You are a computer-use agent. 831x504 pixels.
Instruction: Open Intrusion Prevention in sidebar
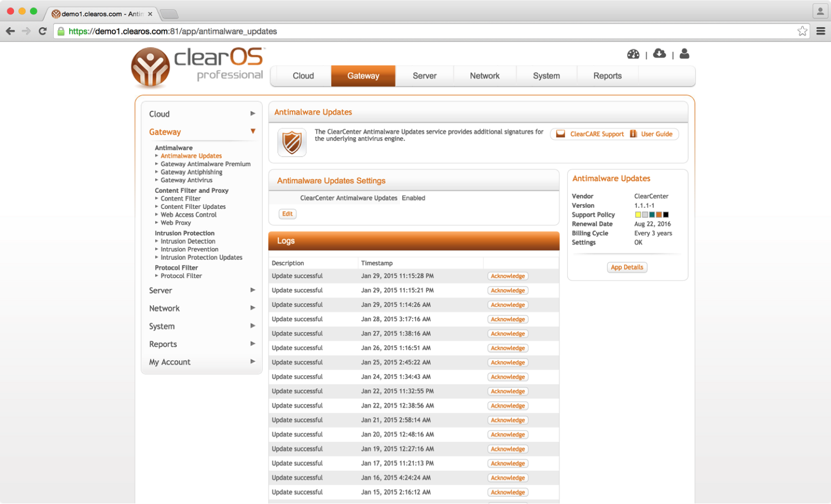189,249
